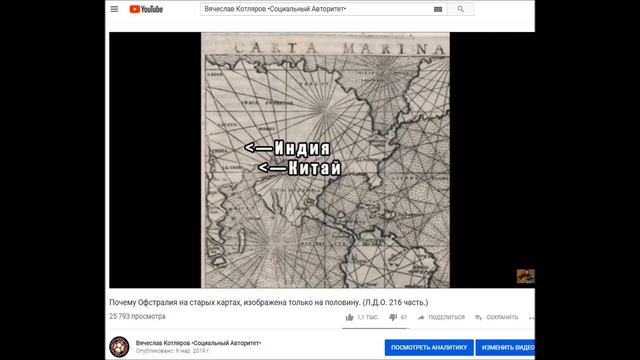The height and width of the screenshot is (360, 640).
Task: Dislike the video with thumbs down
Action: (393, 317)
